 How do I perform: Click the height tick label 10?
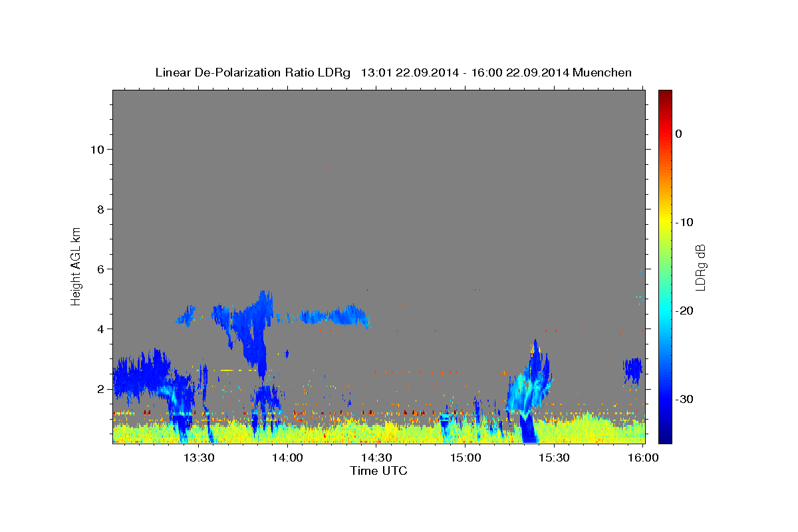96,149
